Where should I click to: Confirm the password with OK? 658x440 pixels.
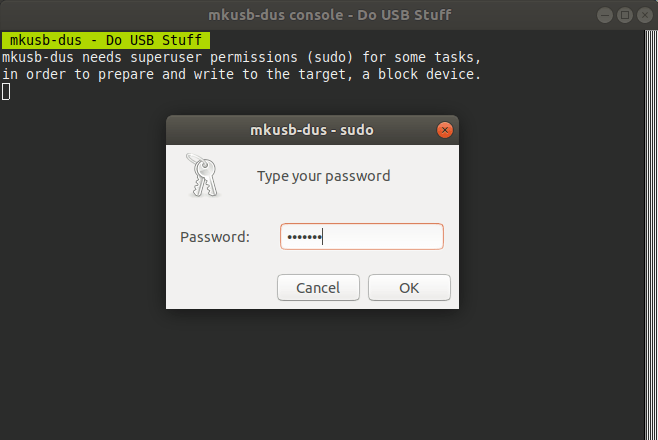click(x=409, y=288)
